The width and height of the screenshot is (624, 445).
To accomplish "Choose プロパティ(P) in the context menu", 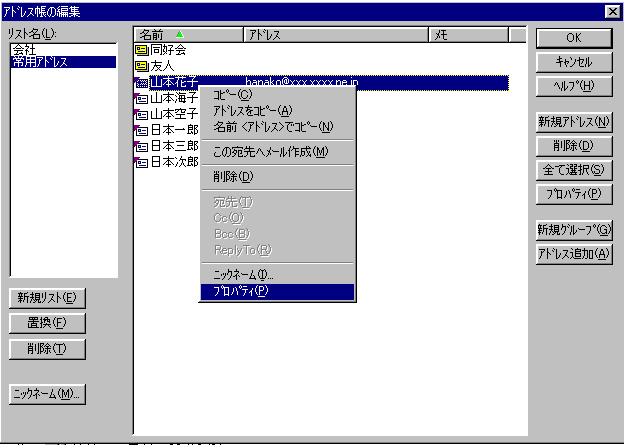I will tap(277, 291).
